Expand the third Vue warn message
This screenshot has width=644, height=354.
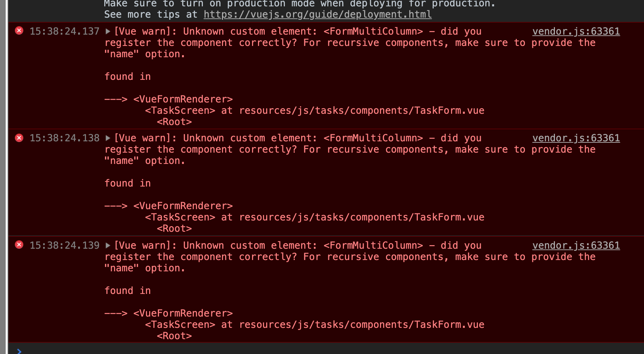point(107,245)
